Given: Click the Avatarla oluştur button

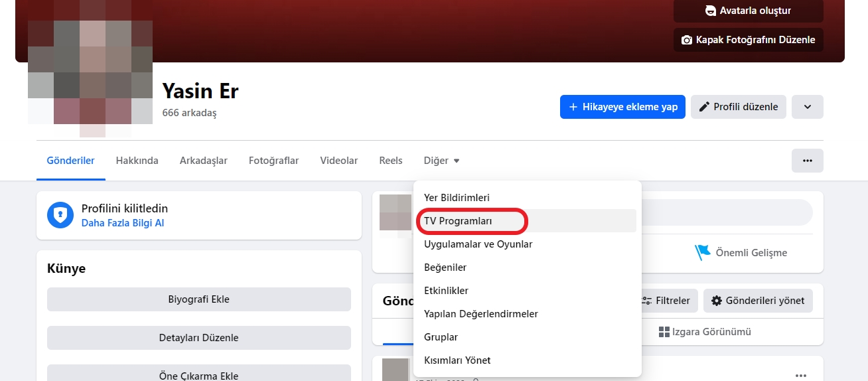Looking at the screenshot, I should click(749, 11).
